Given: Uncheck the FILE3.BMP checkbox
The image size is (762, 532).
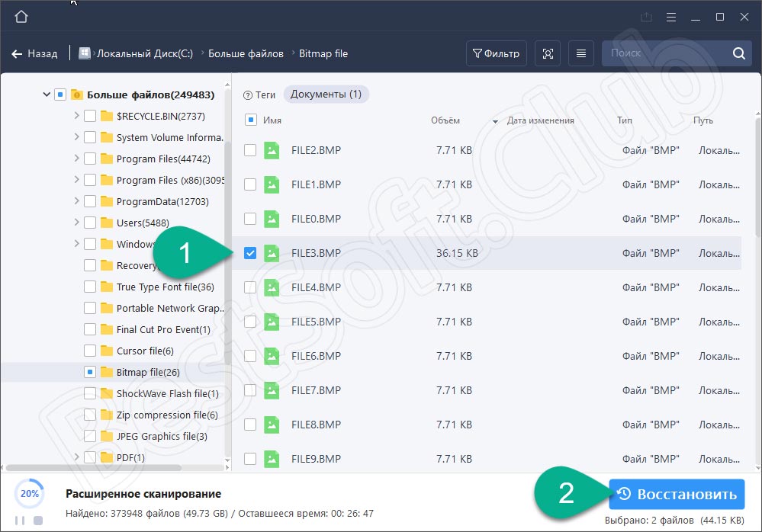Looking at the screenshot, I should [250, 253].
